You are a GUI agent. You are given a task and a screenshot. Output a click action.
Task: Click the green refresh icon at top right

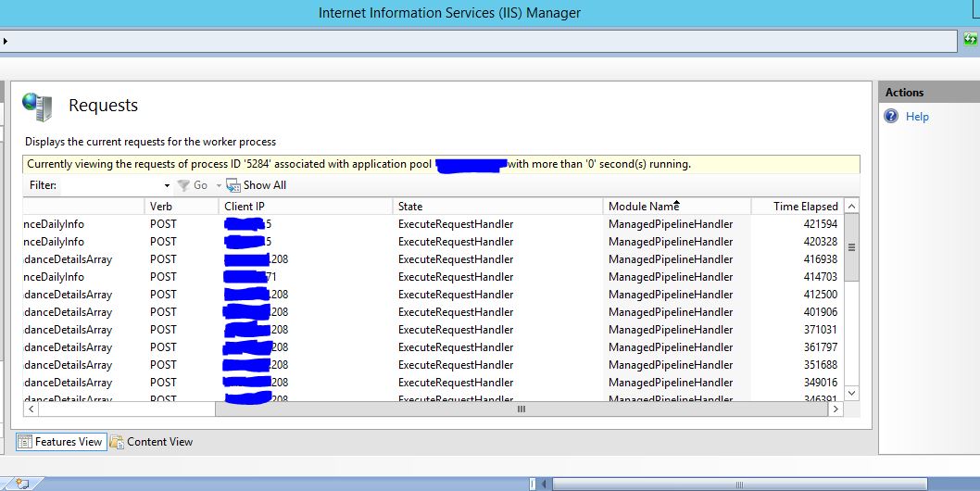[x=970, y=40]
